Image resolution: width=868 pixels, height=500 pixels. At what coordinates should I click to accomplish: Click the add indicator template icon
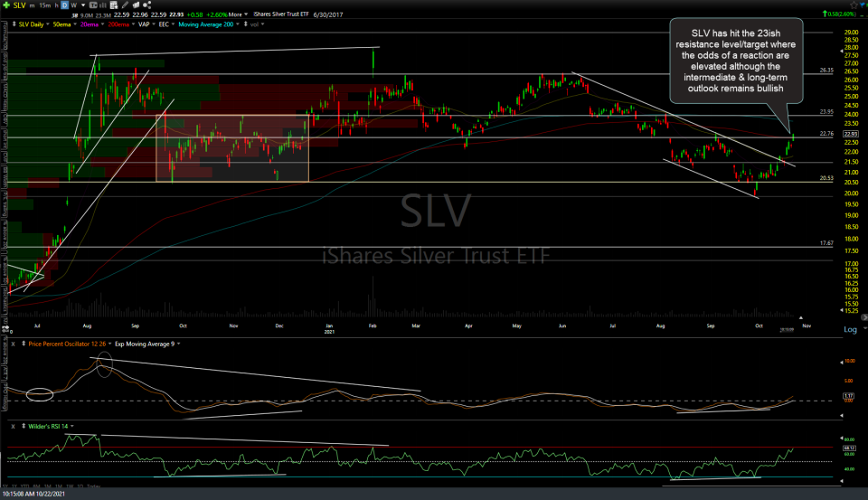coord(114,5)
